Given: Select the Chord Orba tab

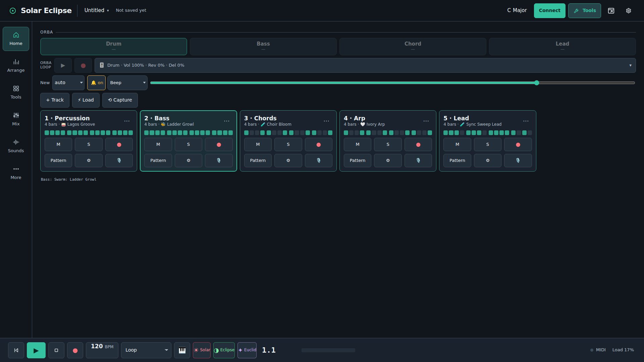Looking at the screenshot, I should click(x=413, y=47).
